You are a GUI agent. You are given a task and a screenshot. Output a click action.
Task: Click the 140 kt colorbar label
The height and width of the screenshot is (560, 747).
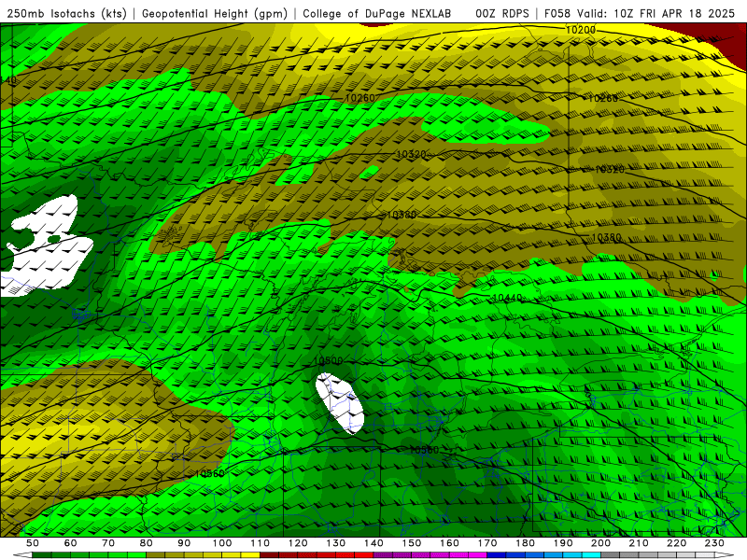click(x=373, y=543)
